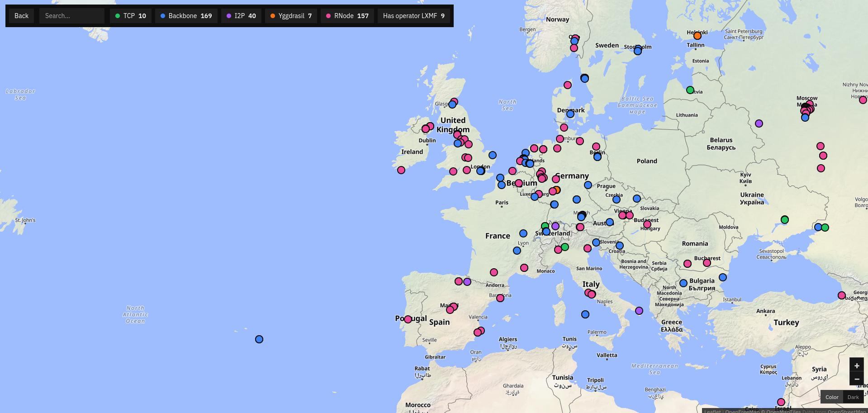The height and width of the screenshot is (413, 868).
Task: Toggle the Has operator LXMF filter
Action: pyautogui.click(x=414, y=16)
